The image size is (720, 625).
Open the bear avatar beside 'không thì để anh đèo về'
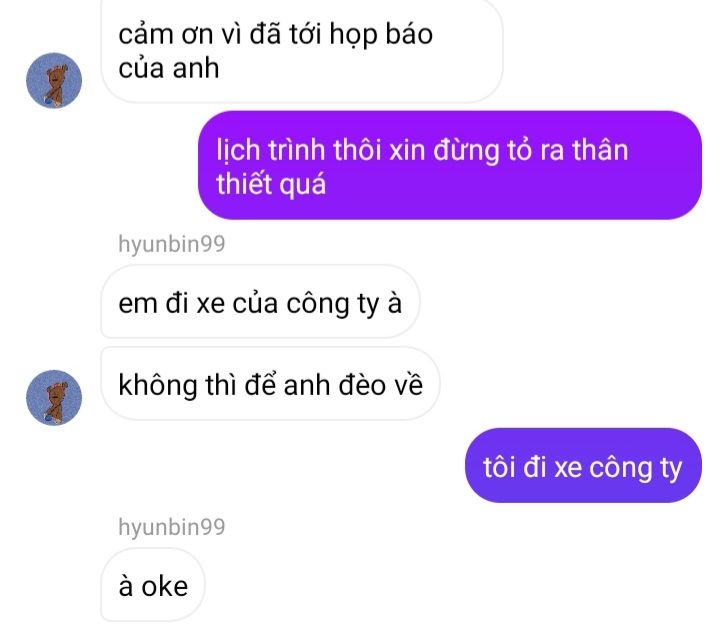pos(54,398)
